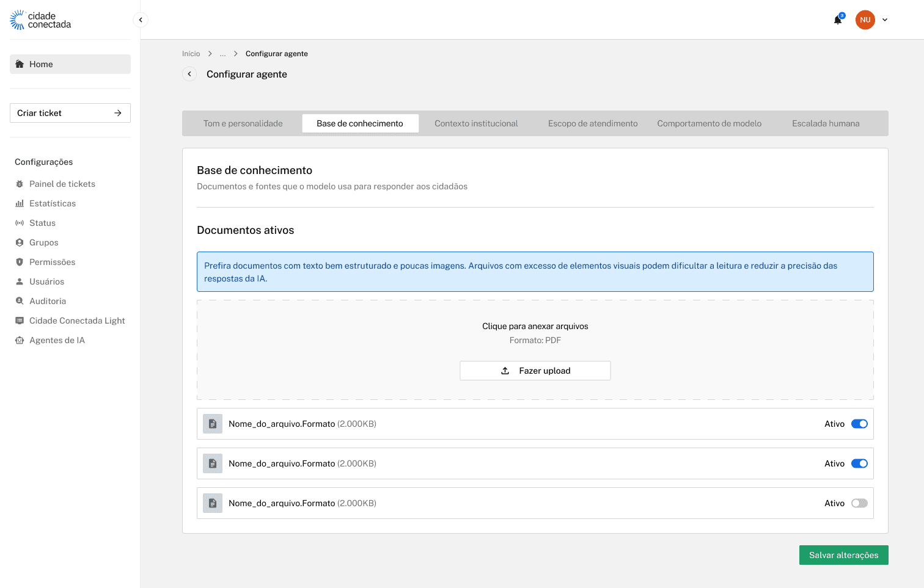This screenshot has height=588, width=924.
Task: Click the Criar ticket button
Action: [x=70, y=113]
